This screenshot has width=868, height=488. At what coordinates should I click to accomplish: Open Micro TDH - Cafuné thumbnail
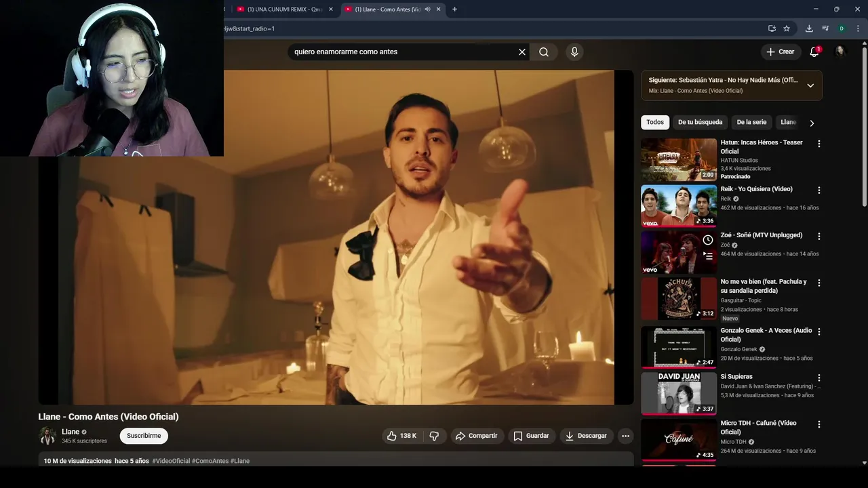click(x=679, y=439)
